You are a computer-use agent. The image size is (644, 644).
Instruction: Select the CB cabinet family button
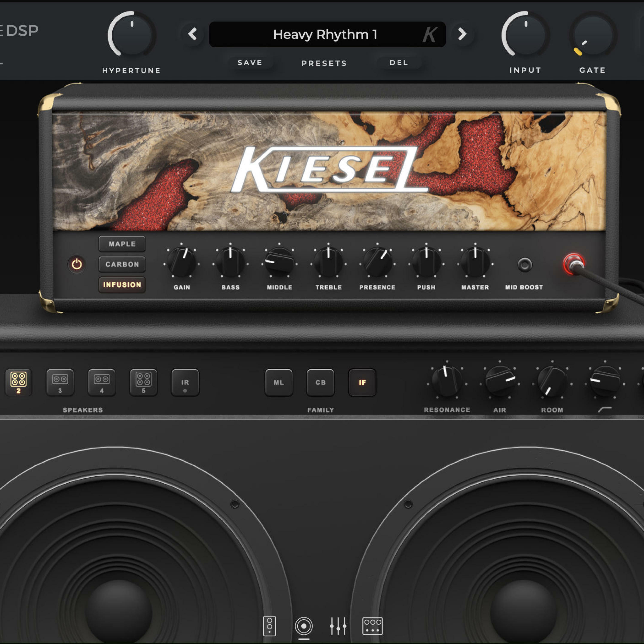[320, 382]
